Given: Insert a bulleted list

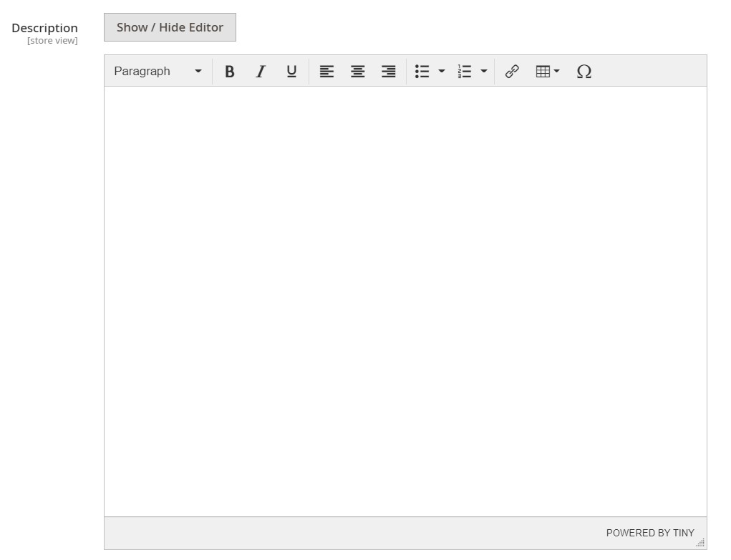Looking at the screenshot, I should [x=422, y=72].
